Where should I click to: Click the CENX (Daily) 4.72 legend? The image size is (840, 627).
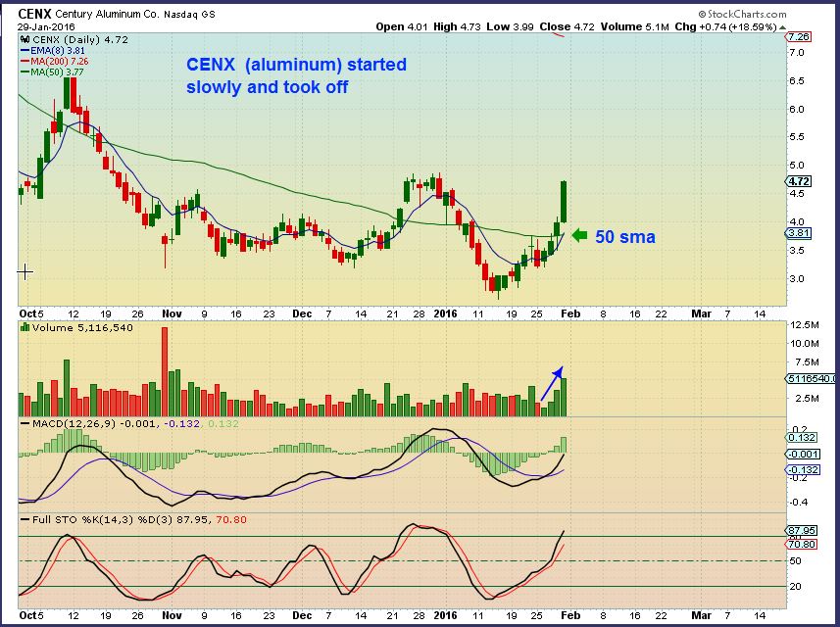pyautogui.click(x=79, y=39)
